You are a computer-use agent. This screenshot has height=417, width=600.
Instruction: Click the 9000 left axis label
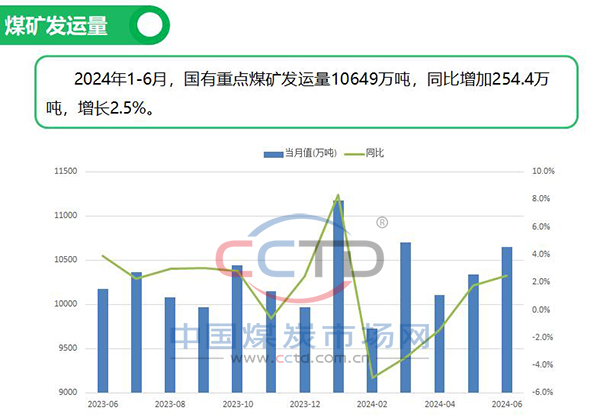67,392
